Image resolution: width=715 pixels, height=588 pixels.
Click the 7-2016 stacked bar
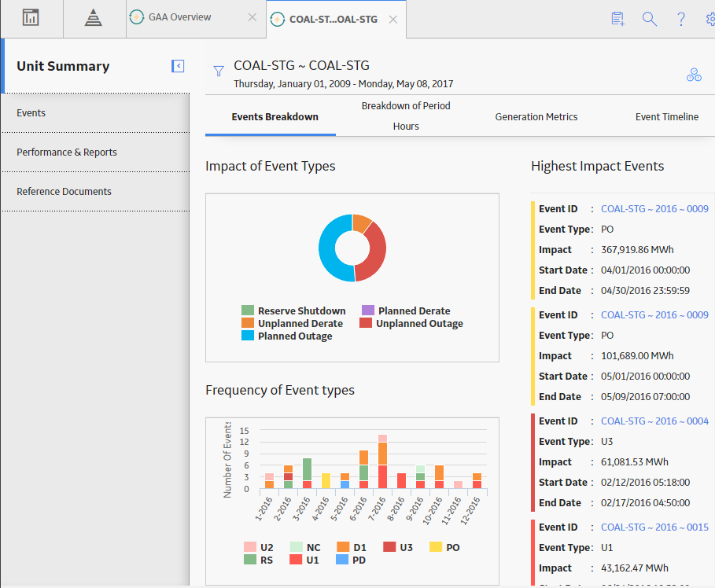pyautogui.click(x=382, y=461)
